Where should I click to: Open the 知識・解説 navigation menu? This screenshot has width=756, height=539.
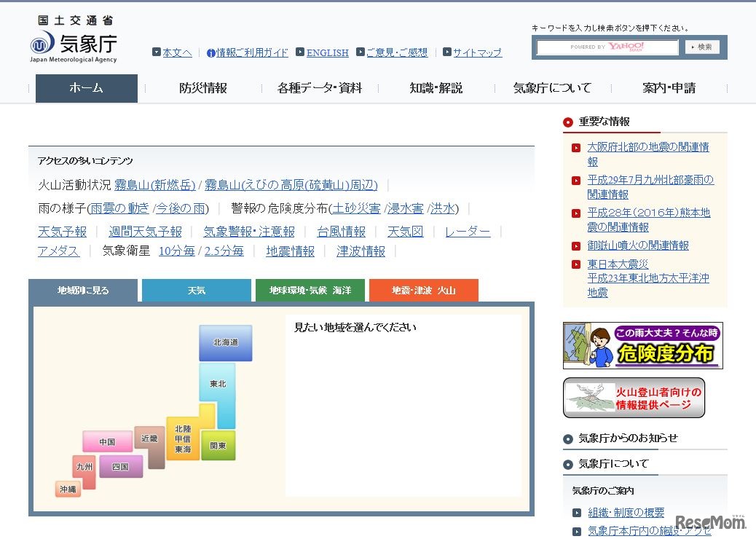pyautogui.click(x=435, y=87)
